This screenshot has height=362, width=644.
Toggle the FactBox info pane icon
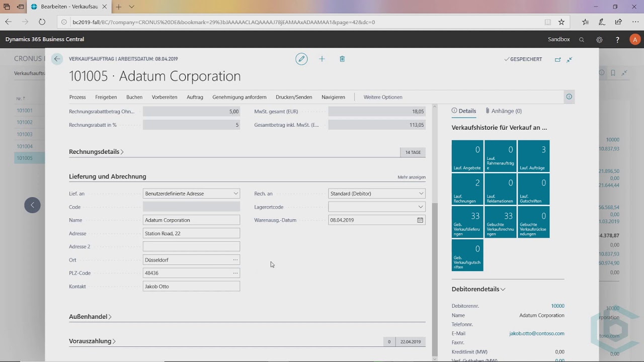click(569, 97)
